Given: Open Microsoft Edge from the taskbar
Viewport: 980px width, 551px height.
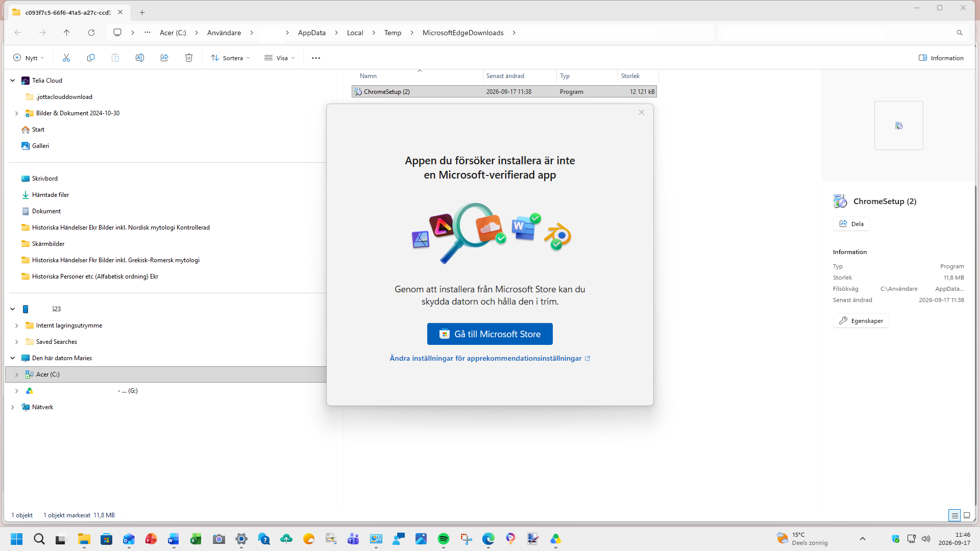Looking at the screenshot, I should [x=488, y=539].
